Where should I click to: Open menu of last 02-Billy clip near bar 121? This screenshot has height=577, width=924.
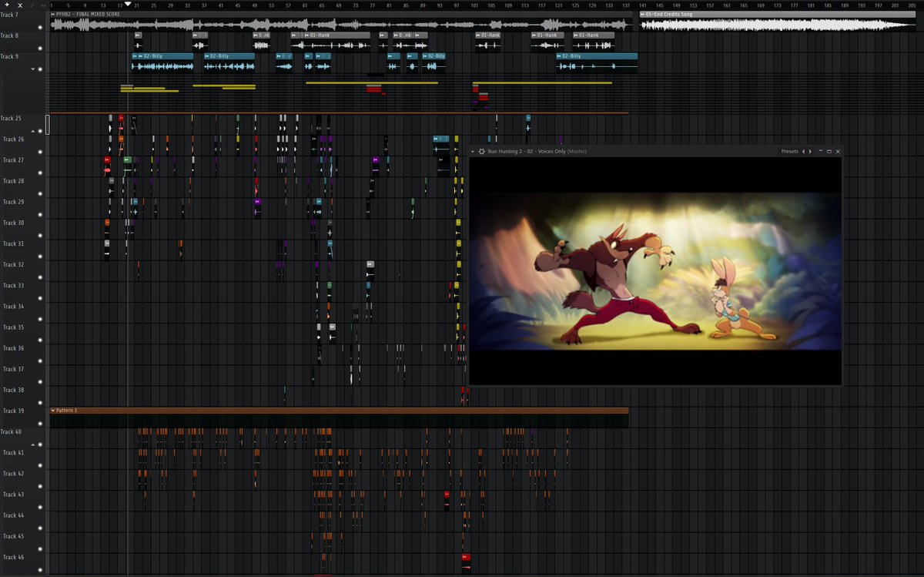(559, 56)
